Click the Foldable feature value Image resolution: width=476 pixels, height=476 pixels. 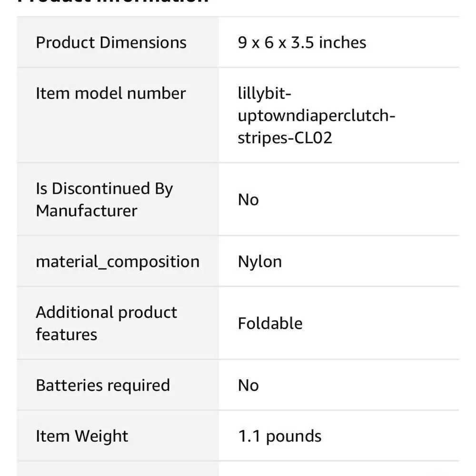coord(270,323)
